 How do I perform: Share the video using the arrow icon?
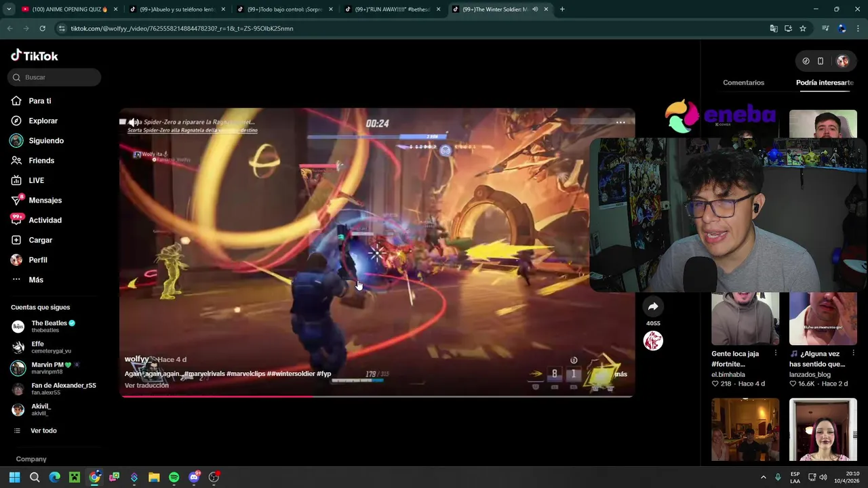coord(653,307)
